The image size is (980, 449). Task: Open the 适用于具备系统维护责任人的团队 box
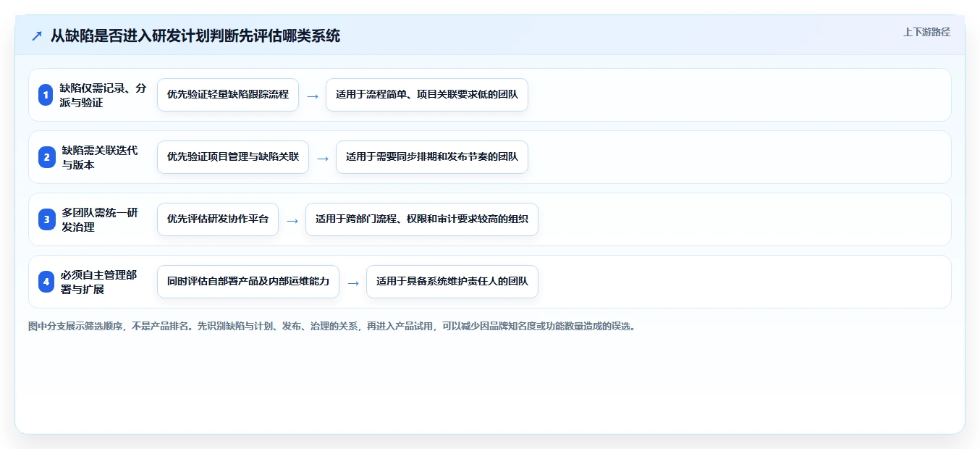pos(452,282)
